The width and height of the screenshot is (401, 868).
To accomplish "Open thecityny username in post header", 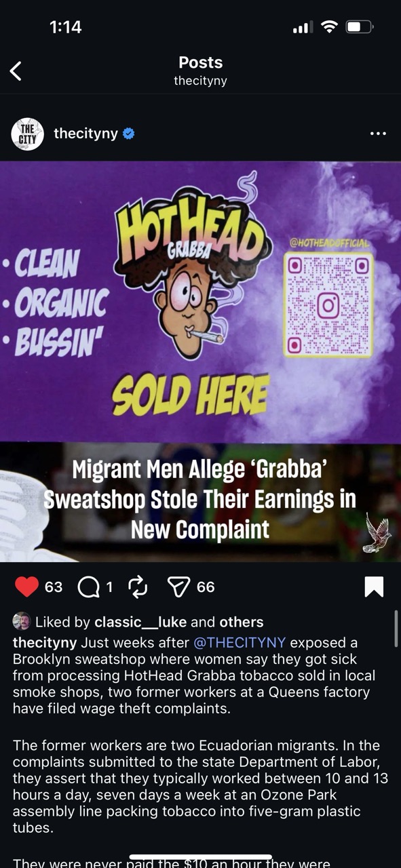I will [85, 134].
